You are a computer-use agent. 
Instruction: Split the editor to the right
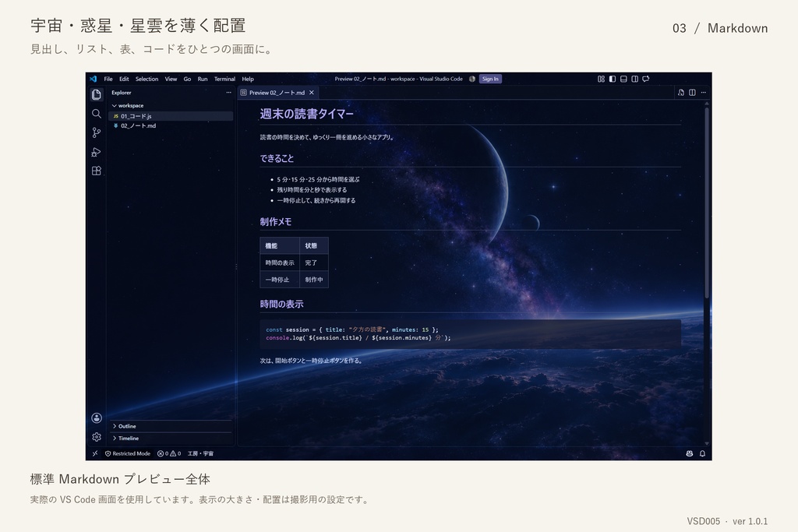[x=692, y=93]
